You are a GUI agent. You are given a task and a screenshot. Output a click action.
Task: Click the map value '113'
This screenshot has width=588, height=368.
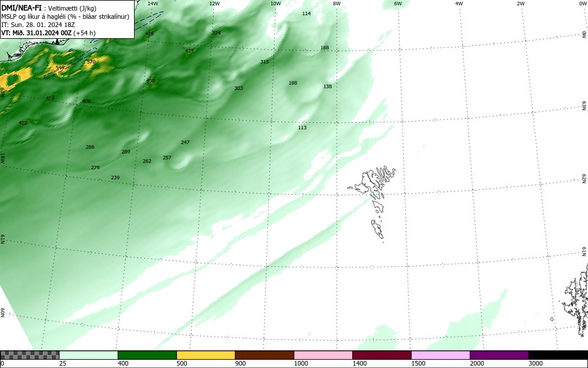click(x=302, y=128)
